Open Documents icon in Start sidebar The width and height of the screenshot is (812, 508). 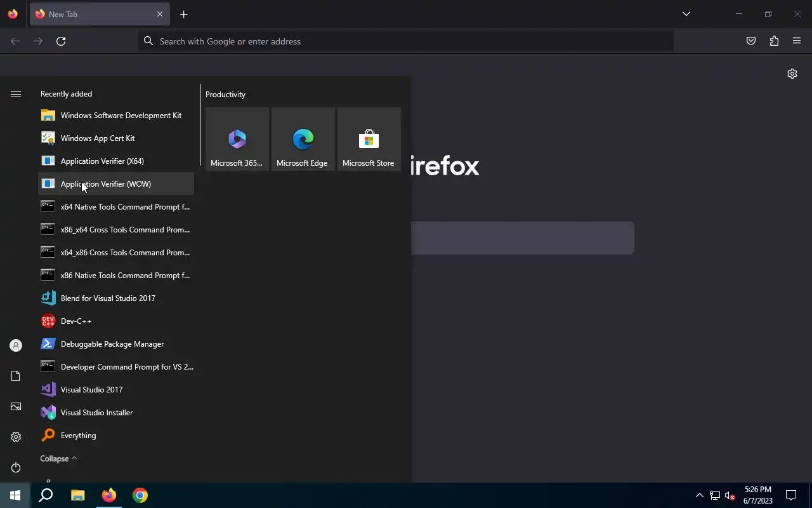pyautogui.click(x=16, y=376)
